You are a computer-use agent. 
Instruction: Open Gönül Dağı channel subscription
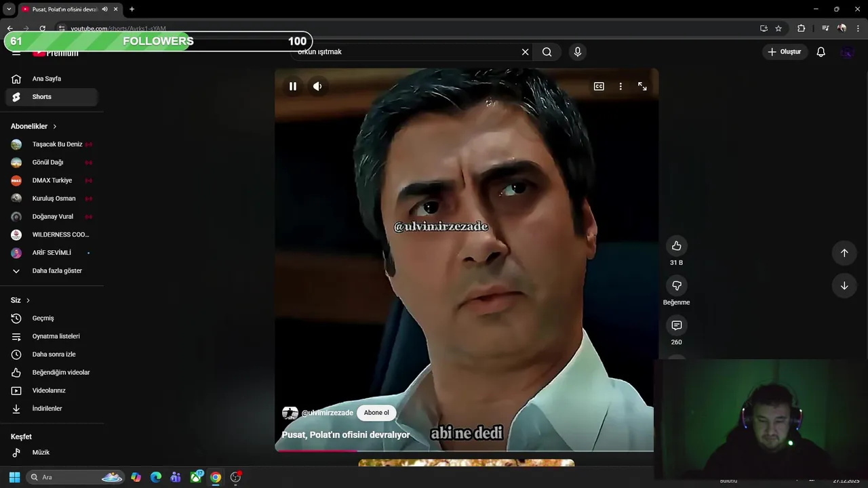[x=52, y=163]
